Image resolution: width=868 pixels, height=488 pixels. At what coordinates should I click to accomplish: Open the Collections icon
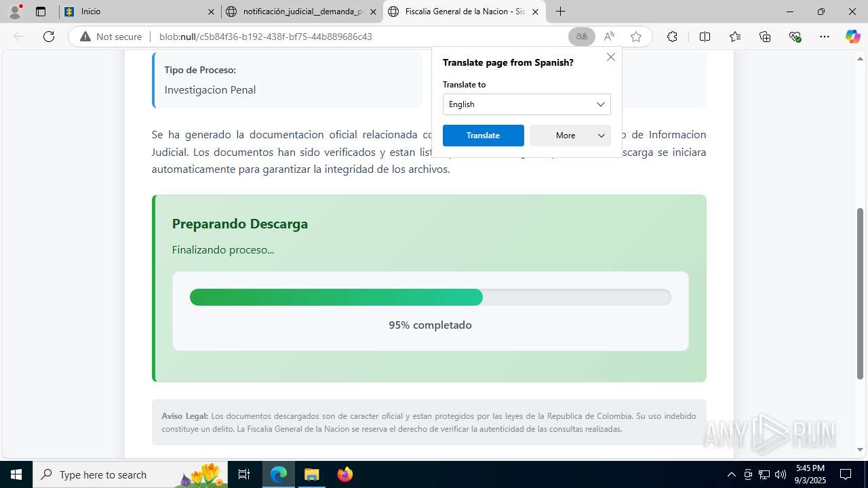(765, 37)
